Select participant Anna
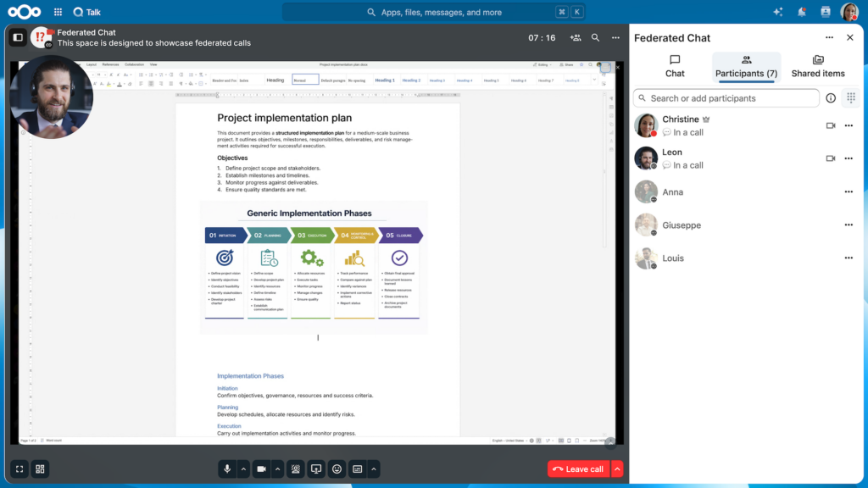 (746, 192)
